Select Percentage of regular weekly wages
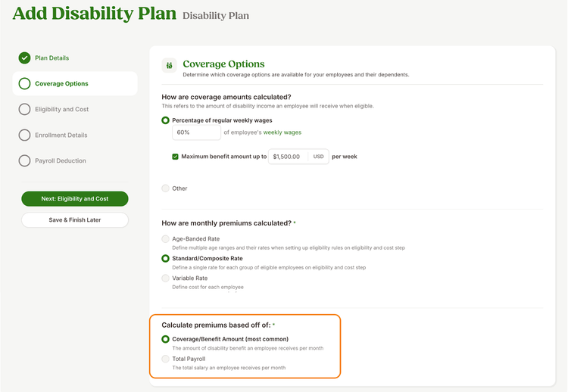 coord(166,120)
